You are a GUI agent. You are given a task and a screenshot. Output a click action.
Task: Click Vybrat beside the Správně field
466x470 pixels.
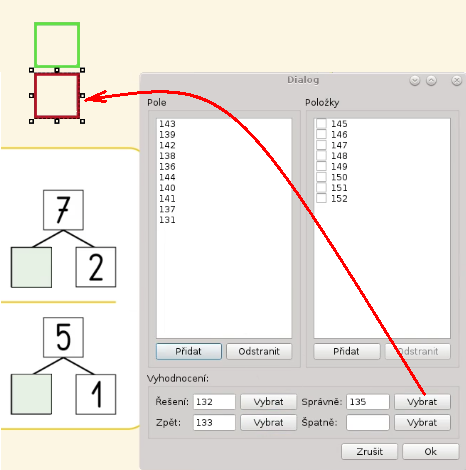click(422, 402)
